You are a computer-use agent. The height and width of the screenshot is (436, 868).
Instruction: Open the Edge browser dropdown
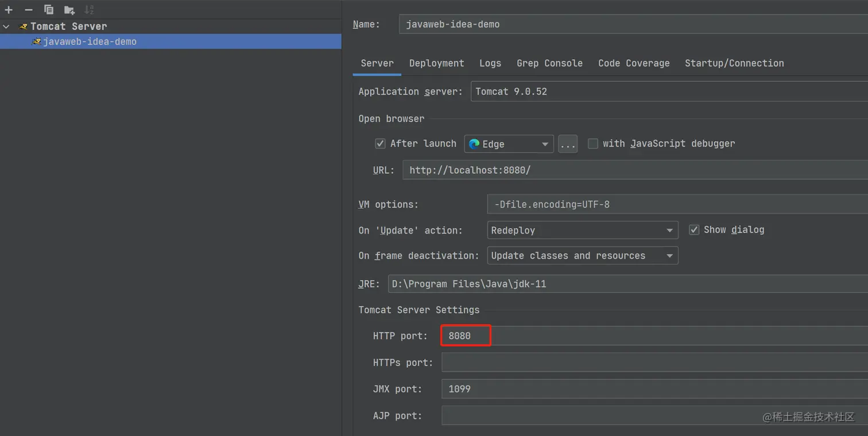[x=509, y=144]
